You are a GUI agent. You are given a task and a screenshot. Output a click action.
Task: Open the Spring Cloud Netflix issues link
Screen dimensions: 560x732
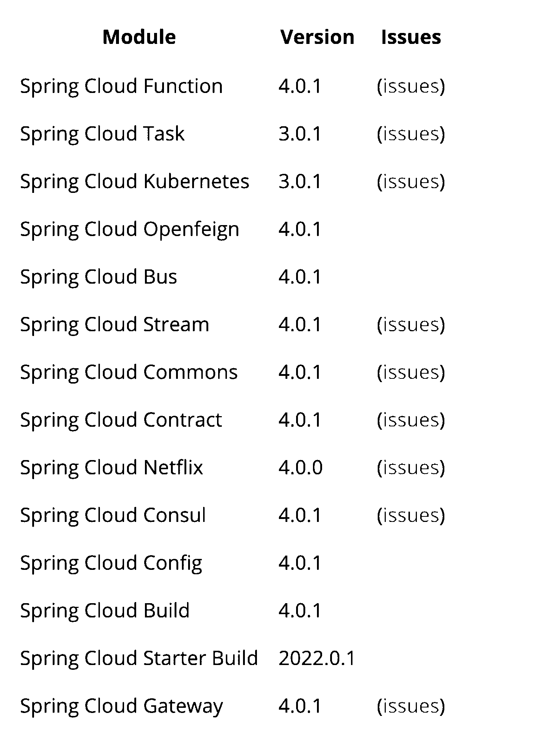pos(411,468)
